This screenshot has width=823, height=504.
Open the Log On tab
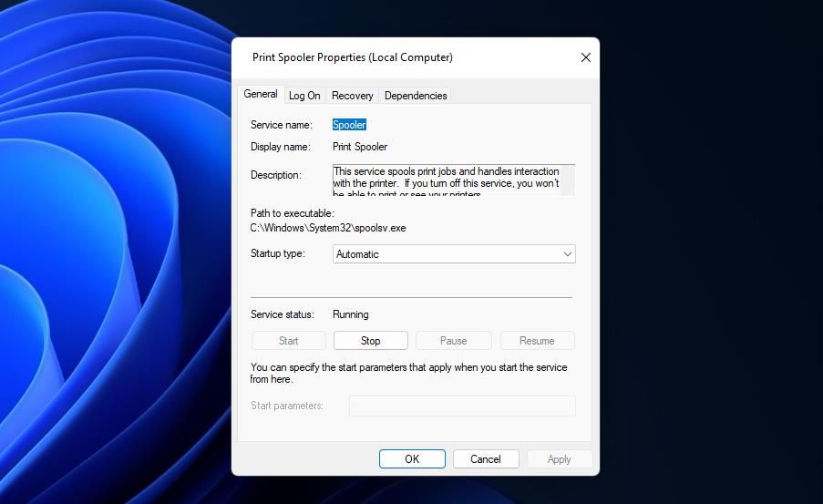(x=304, y=96)
